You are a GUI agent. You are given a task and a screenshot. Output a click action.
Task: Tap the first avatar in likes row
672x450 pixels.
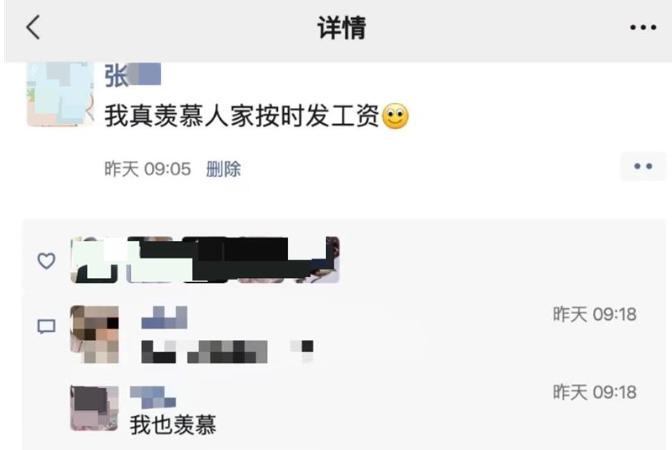click(94, 260)
